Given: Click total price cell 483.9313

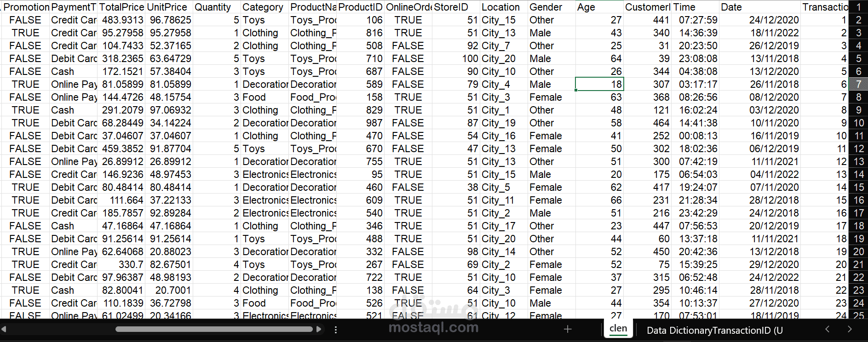Looking at the screenshot, I should pyautogui.click(x=121, y=20).
